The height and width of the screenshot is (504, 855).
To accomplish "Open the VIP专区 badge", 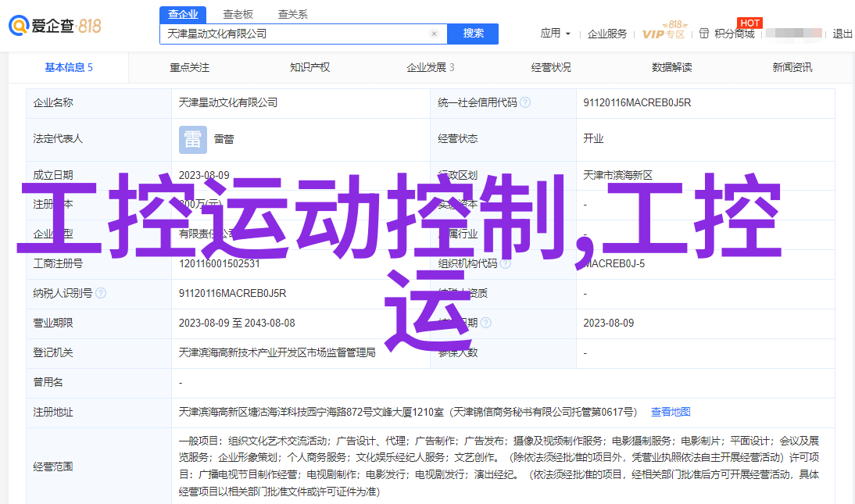I will click(664, 30).
